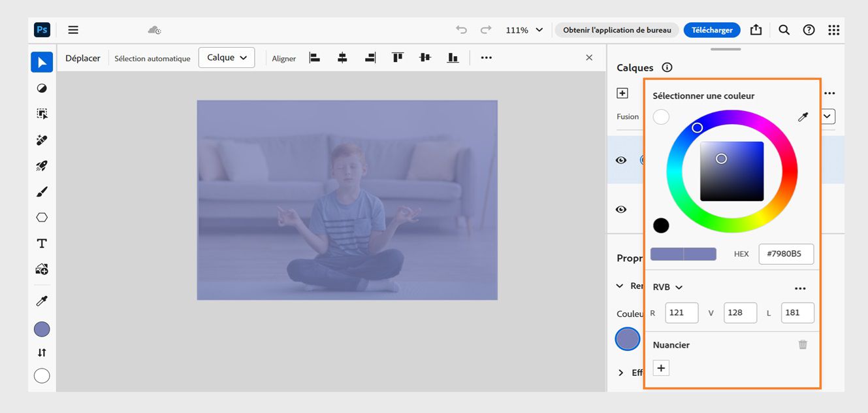
Task: Click align horizontal centers icon
Action: [342, 58]
